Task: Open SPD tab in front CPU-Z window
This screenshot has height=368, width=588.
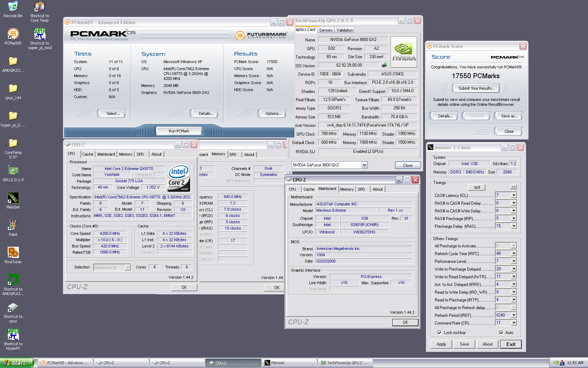Action: (361, 189)
